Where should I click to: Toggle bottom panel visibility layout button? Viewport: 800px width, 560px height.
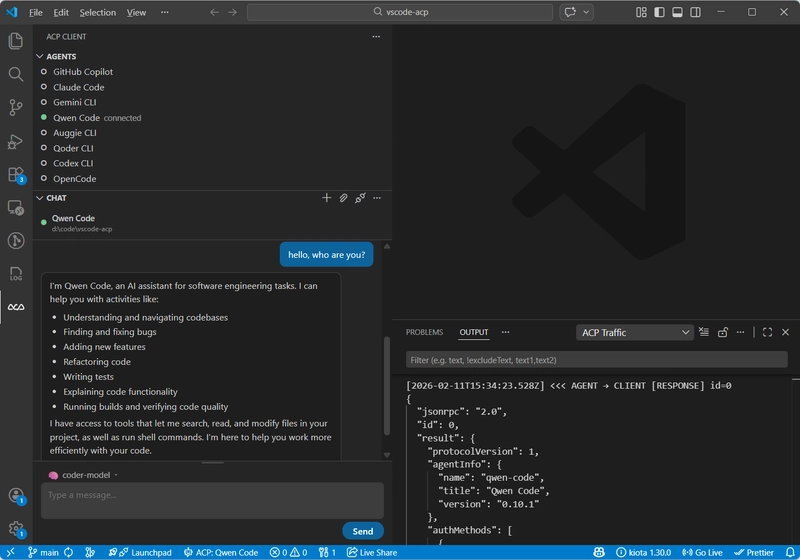[x=677, y=12]
